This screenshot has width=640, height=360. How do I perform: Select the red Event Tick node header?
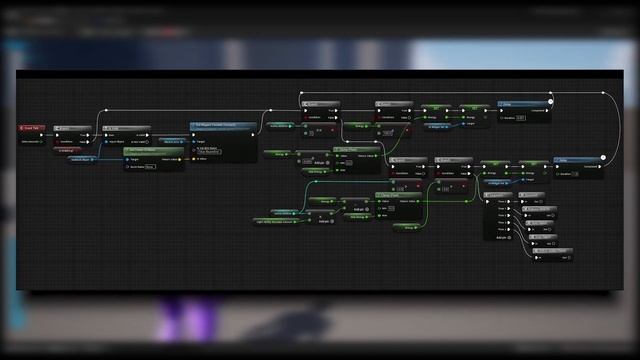[32, 128]
